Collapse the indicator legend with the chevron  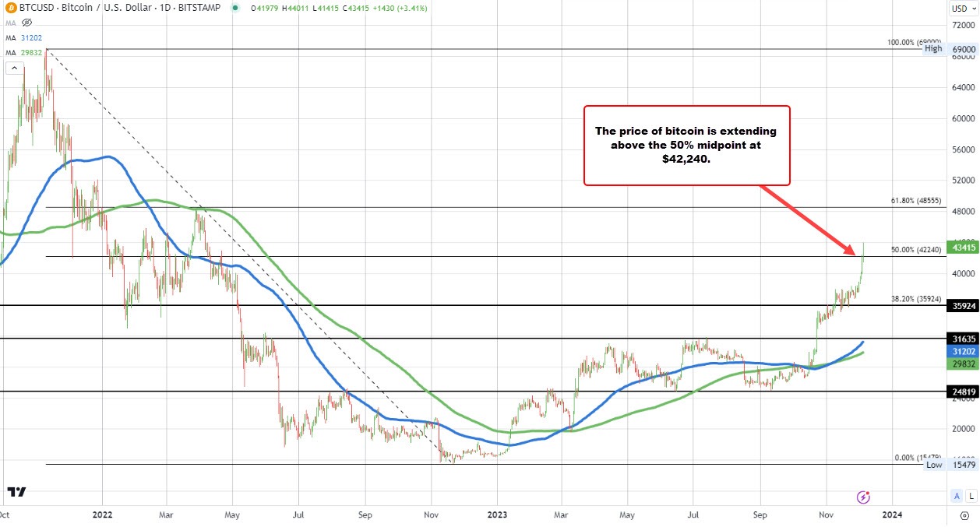tap(13, 69)
